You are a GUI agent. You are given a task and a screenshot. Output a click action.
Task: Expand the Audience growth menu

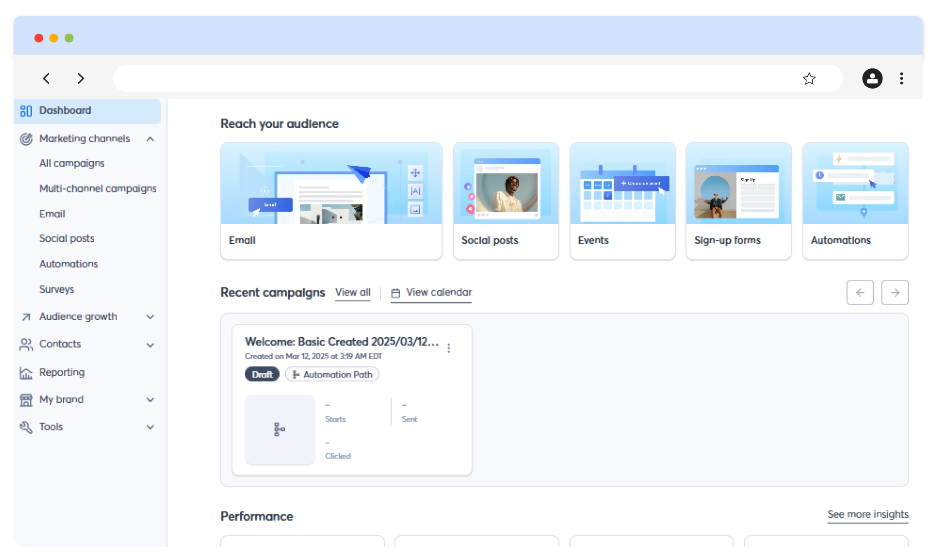pyautogui.click(x=150, y=317)
